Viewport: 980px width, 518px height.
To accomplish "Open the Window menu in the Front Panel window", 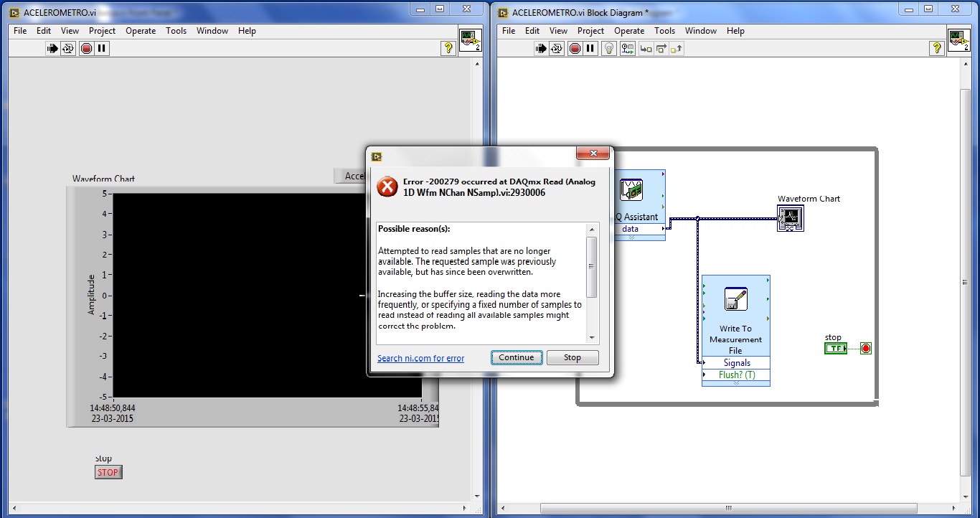I will click(x=212, y=31).
